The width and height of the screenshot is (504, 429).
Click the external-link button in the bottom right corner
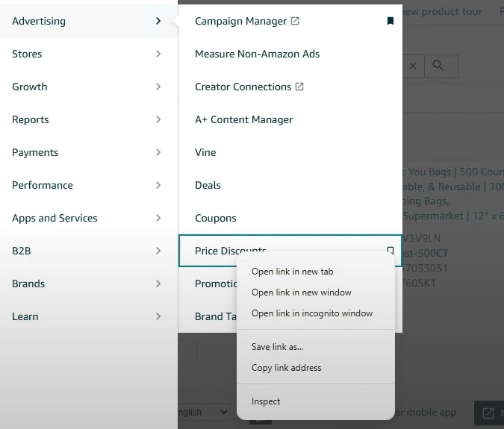pos(488,413)
